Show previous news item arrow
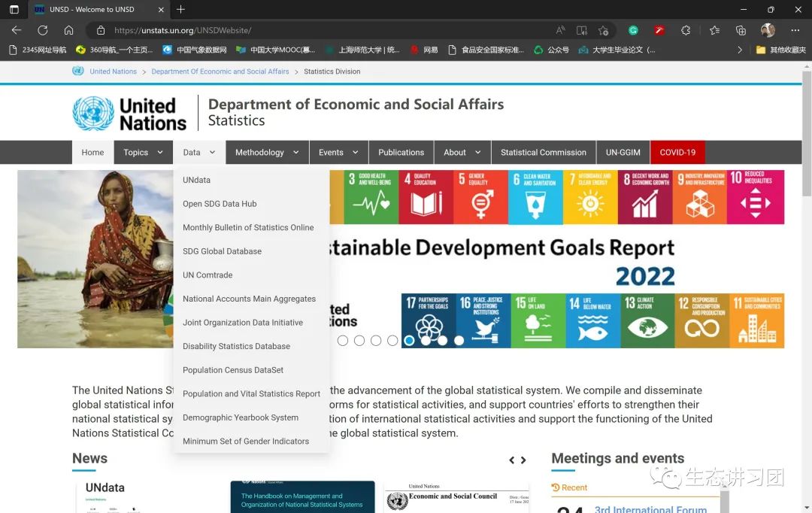Screen dimensions: 812x513 (512, 460)
